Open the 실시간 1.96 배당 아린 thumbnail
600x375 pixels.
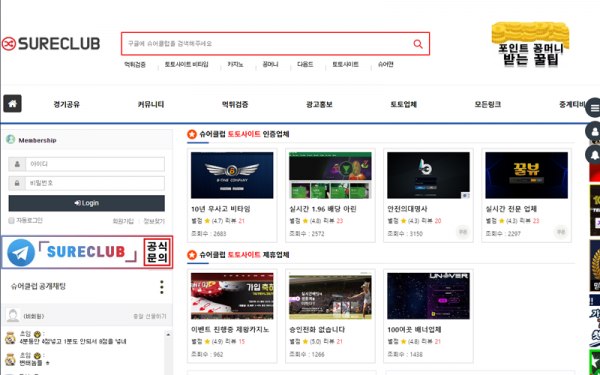[x=330, y=175]
